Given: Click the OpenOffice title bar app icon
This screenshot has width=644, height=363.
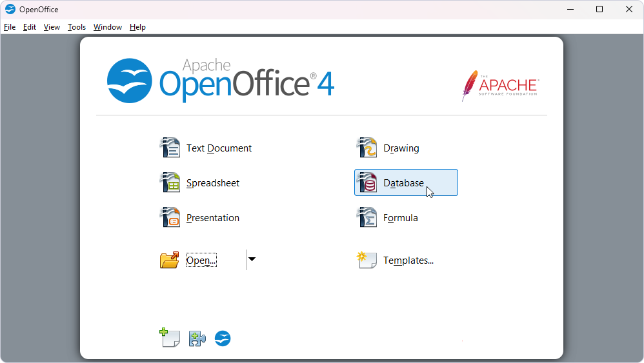Looking at the screenshot, I should (10, 9).
